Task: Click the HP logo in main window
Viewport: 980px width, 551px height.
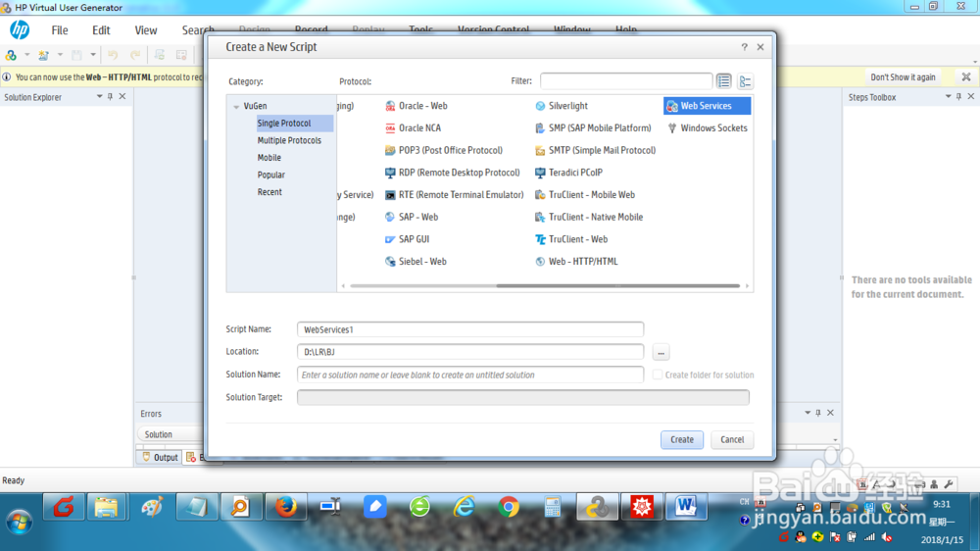Action: 20,30
